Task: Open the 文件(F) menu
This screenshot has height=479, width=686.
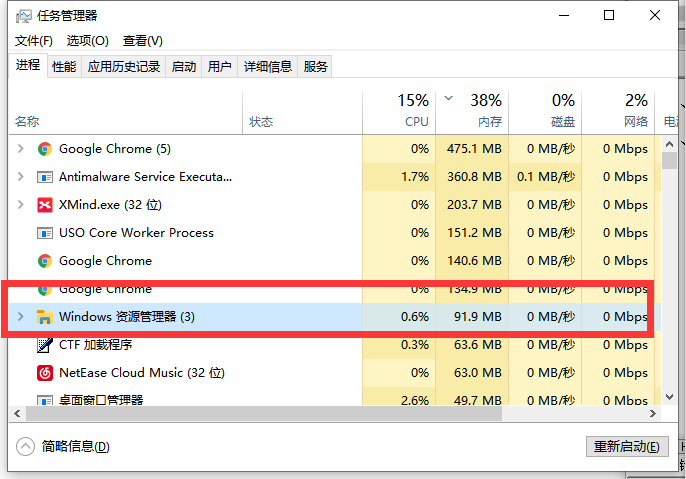Action: (x=34, y=40)
